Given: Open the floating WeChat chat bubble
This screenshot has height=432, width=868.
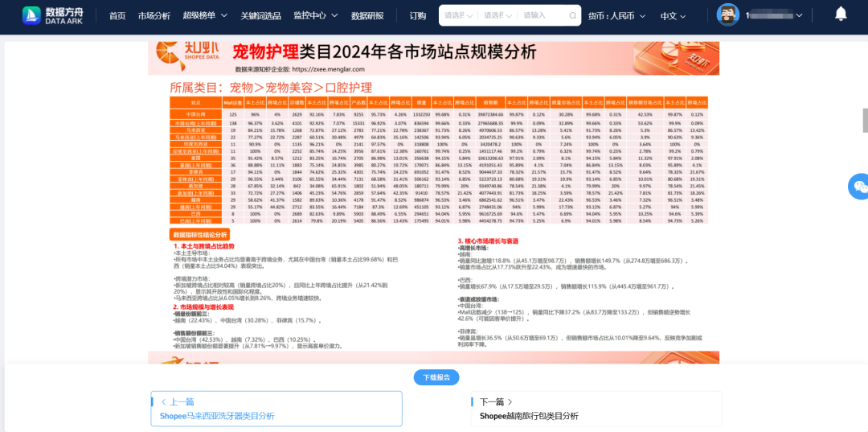Looking at the screenshot, I should [x=859, y=186].
